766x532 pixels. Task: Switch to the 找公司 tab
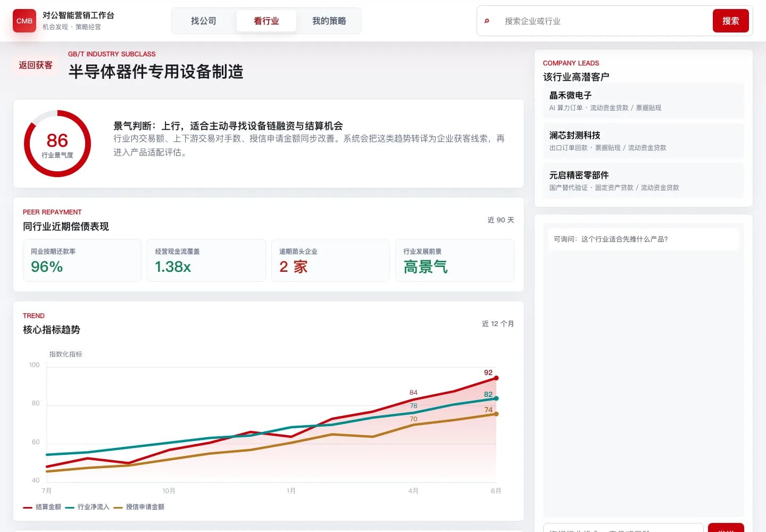click(204, 21)
